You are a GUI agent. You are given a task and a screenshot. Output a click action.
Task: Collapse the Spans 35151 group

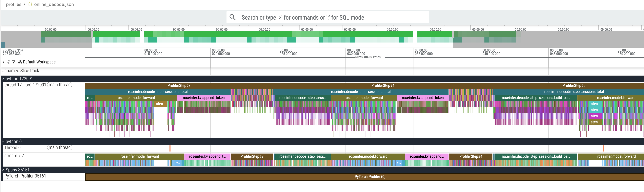pyautogui.click(x=4, y=170)
